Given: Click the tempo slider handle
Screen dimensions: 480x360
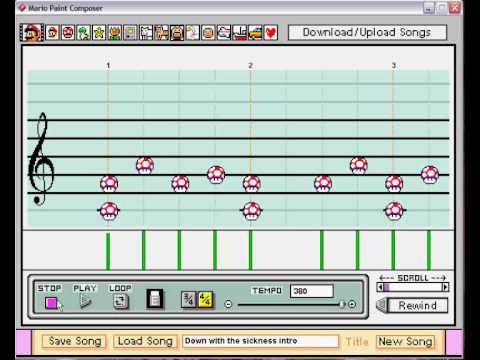Looking at the screenshot, I should pyautogui.click(x=342, y=304).
